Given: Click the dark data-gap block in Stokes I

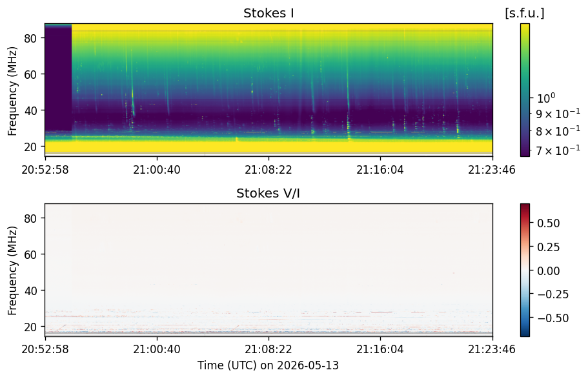Looking at the screenshot, I should click(x=59, y=77).
